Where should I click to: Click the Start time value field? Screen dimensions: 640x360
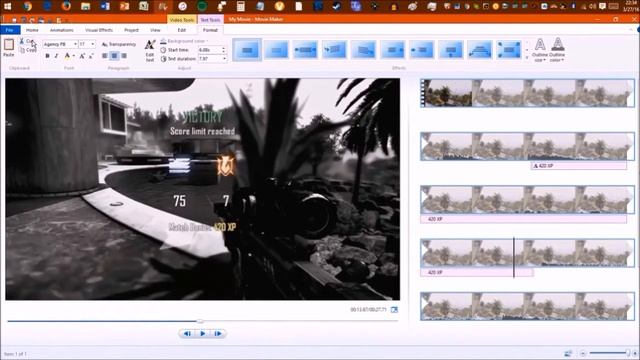click(x=209, y=50)
